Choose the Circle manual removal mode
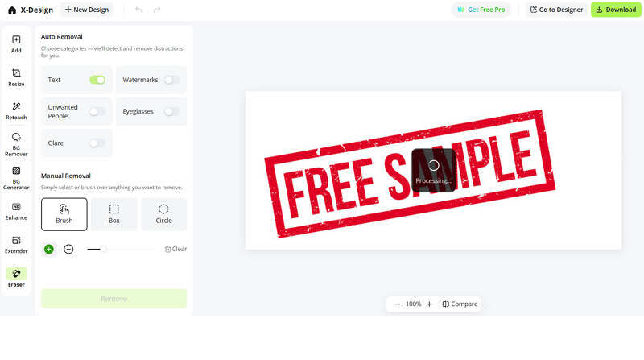The height and width of the screenshot is (360, 644). tap(163, 214)
